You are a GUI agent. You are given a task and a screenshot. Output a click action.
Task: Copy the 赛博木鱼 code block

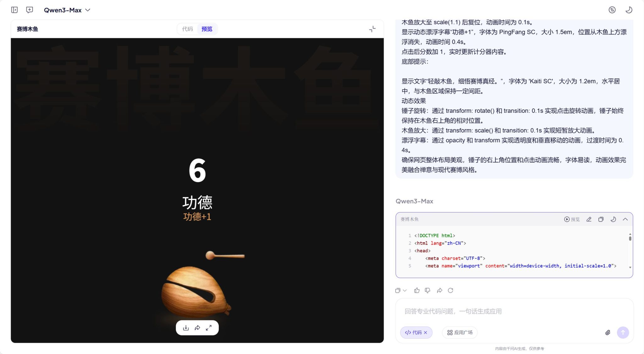click(x=601, y=219)
